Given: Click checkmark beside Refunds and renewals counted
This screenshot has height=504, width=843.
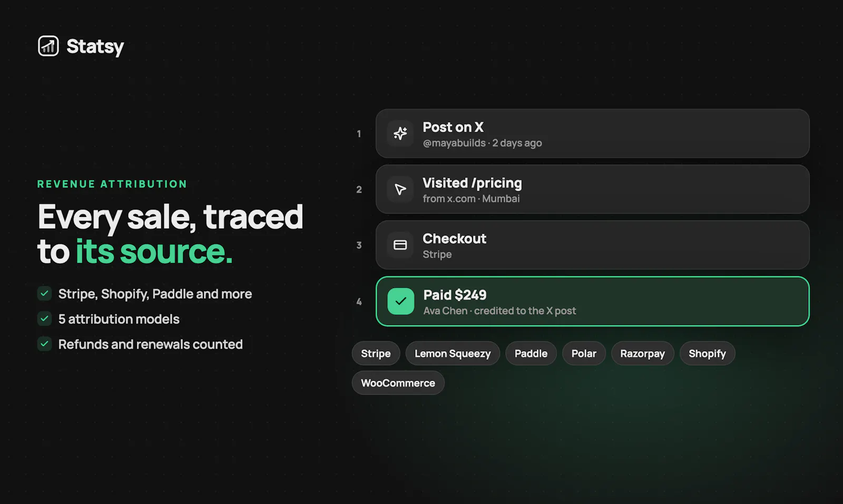Looking at the screenshot, I should click(x=45, y=344).
